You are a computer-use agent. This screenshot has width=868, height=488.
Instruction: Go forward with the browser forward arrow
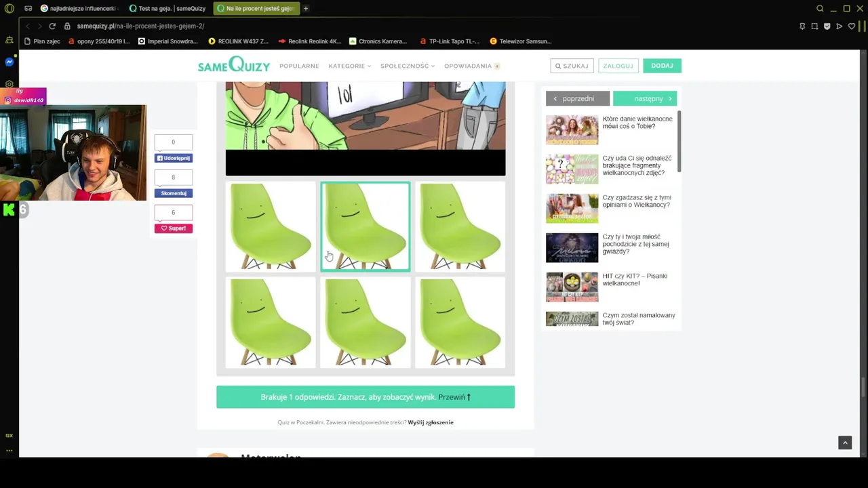tap(39, 26)
